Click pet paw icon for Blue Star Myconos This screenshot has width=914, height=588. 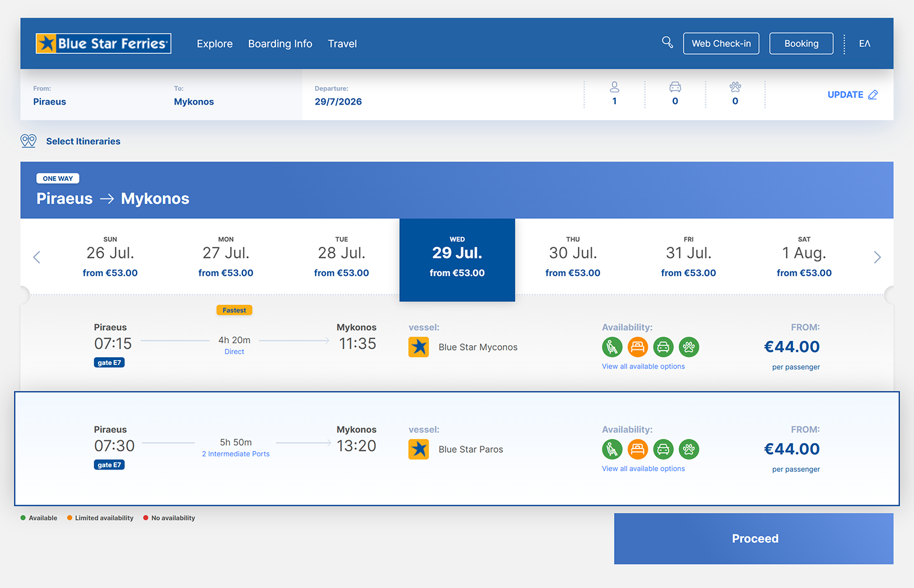[x=689, y=347]
